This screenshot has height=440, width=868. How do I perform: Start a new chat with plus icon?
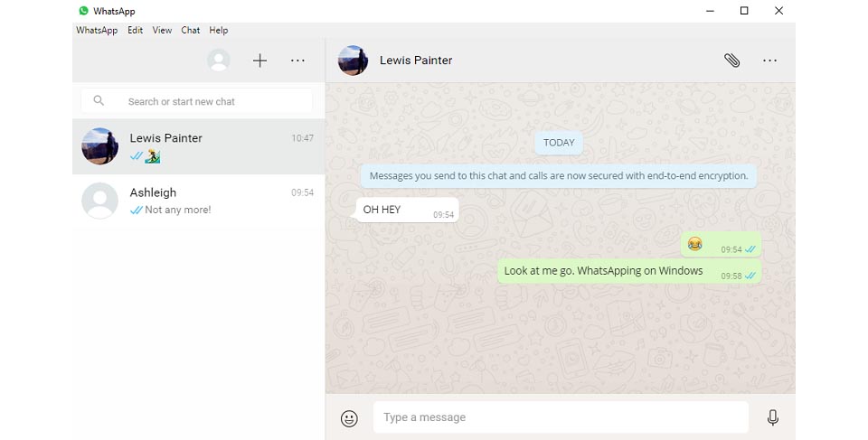point(259,61)
